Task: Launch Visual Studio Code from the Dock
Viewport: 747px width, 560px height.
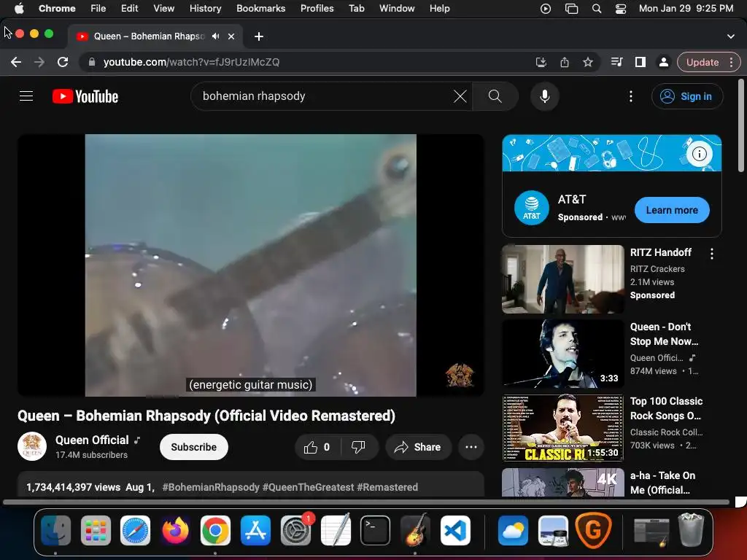Action: [x=455, y=530]
